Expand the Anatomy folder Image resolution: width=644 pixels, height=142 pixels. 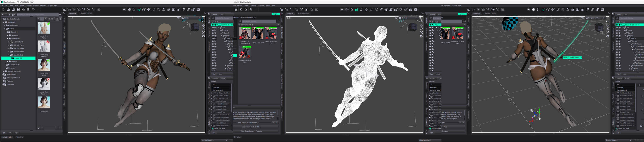(8, 35)
